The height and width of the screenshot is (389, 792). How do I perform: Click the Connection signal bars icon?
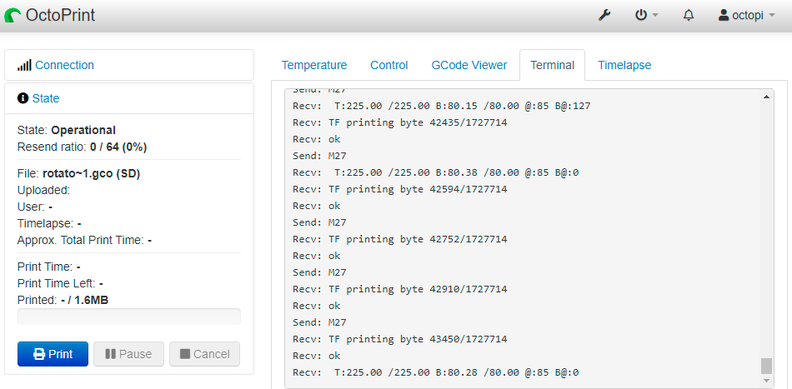coord(24,65)
